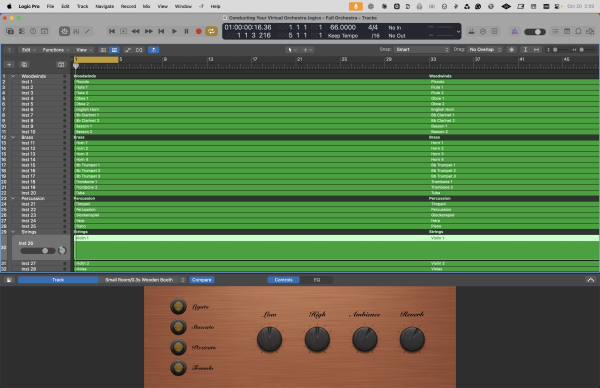Open Quick Help button
This screenshot has height=388, width=600.
click(33, 31)
